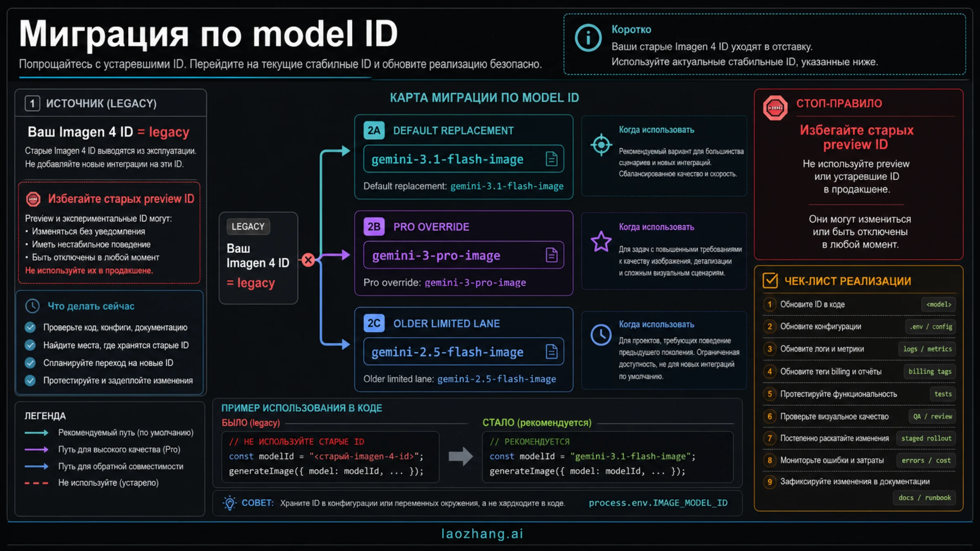Image resolution: width=980 pixels, height=551 pixels.
Task: Click the legend entry Не используйте (устарело)
Action: point(108,482)
